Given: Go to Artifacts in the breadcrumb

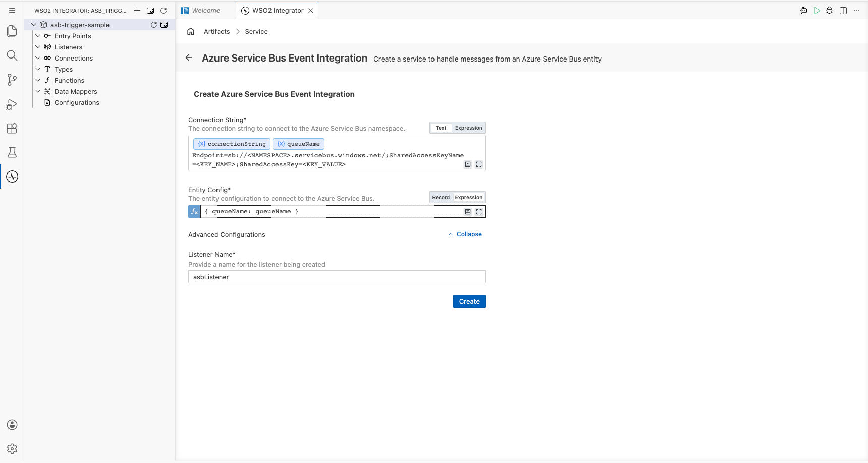Looking at the screenshot, I should [x=217, y=31].
